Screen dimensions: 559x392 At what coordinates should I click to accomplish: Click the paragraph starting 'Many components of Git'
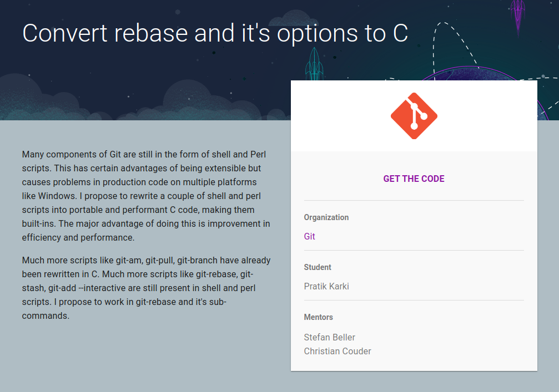click(x=146, y=196)
